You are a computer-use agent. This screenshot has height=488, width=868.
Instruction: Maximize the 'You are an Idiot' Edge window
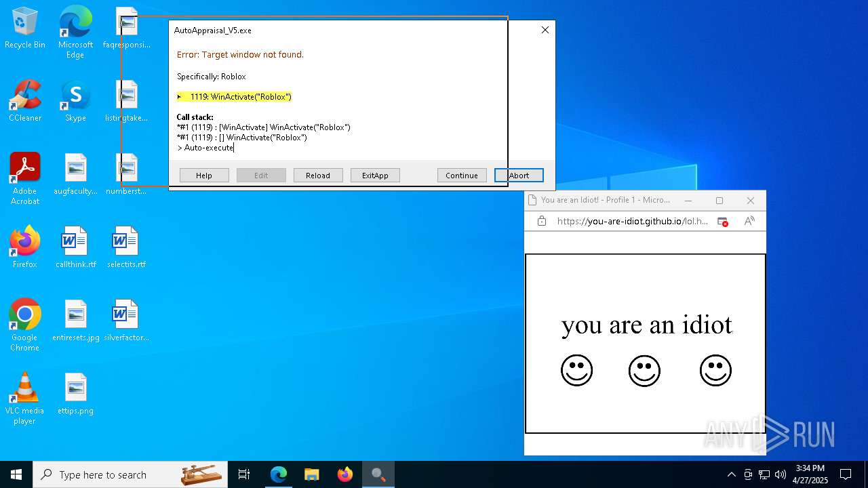coord(719,201)
